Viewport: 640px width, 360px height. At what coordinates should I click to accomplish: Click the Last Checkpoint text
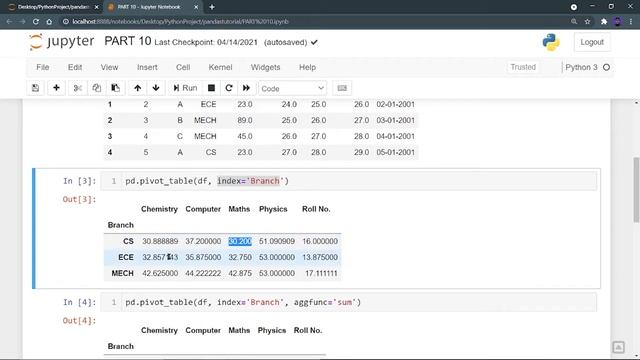[x=206, y=42]
